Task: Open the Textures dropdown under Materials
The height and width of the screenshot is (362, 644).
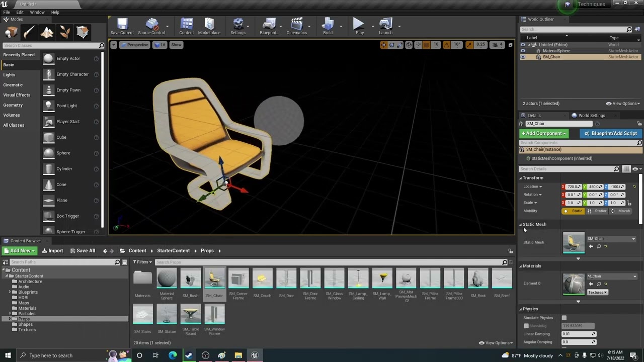Action: pyautogui.click(x=598, y=292)
